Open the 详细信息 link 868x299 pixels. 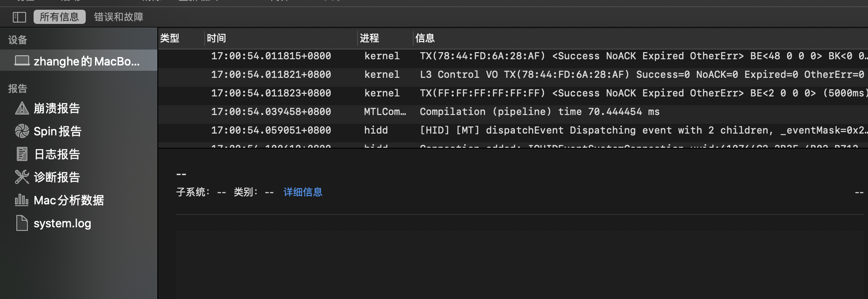pyautogui.click(x=303, y=192)
